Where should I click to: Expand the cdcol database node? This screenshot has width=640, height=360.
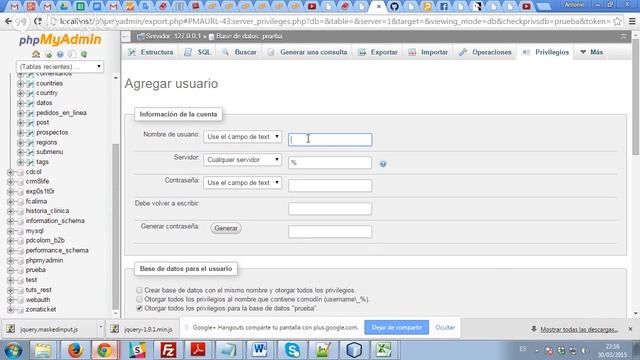(11, 172)
